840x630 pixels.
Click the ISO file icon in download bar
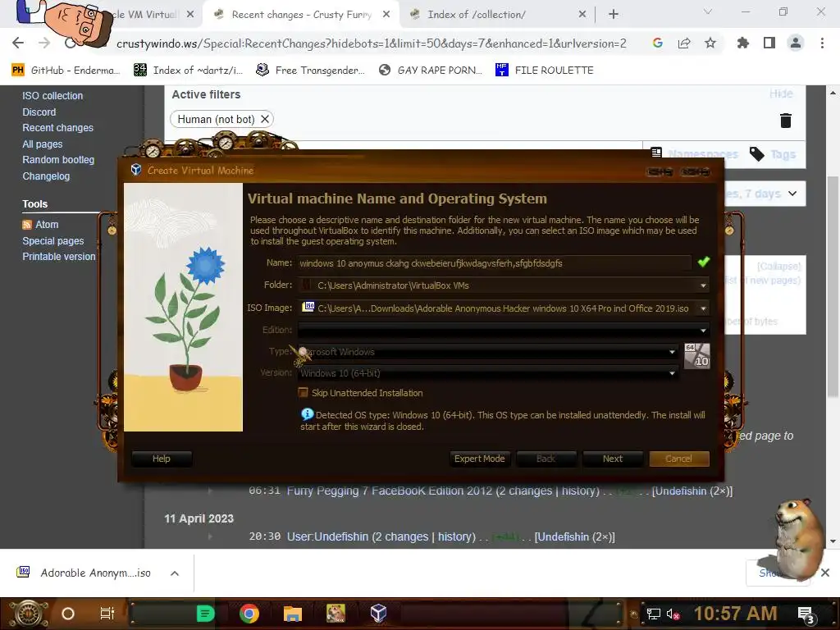(x=23, y=572)
